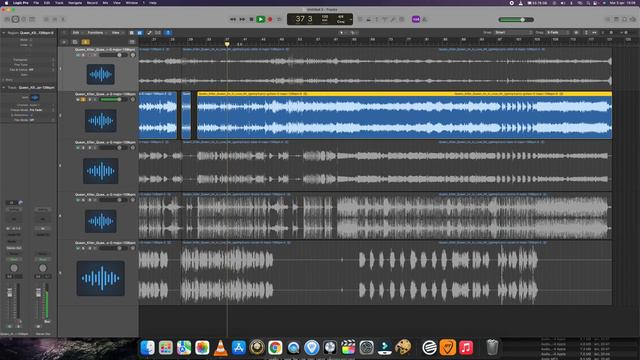Click the Stop transport button
This screenshot has height=360, width=640.
(251, 19)
